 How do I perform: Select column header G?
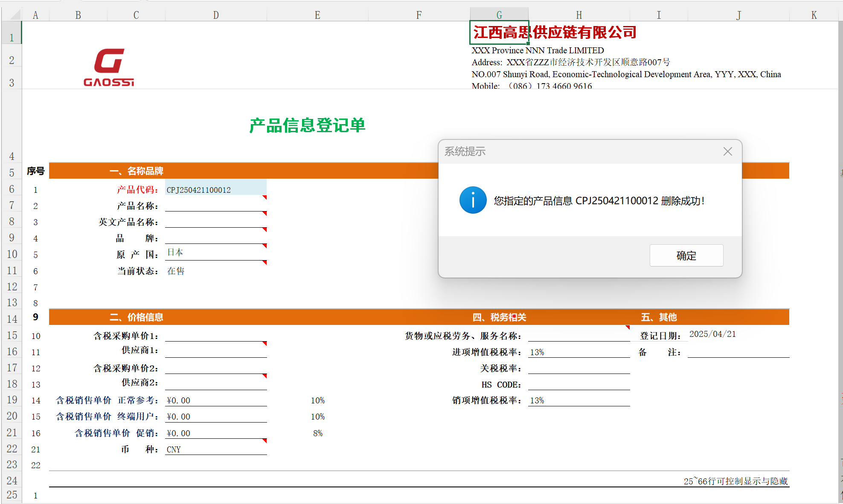pyautogui.click(x=499, y=15)
